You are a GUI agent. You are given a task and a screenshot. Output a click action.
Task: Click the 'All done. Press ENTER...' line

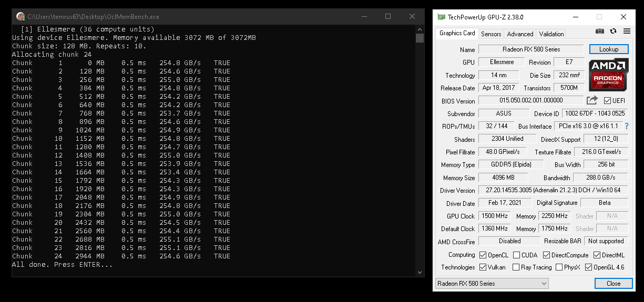(62, 265)
